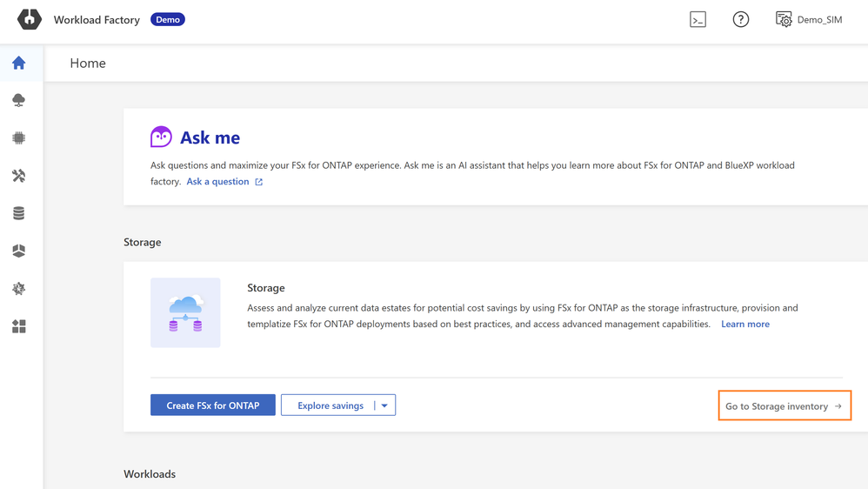Select the processor chip sidebar icon
This screenshot has width=868, height=489.
[19, 138]
